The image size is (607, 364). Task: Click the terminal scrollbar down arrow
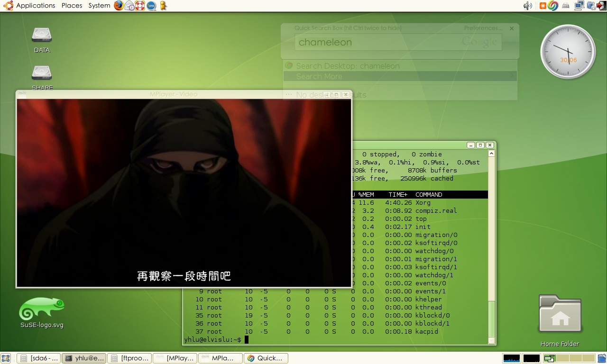coord(491,340)
